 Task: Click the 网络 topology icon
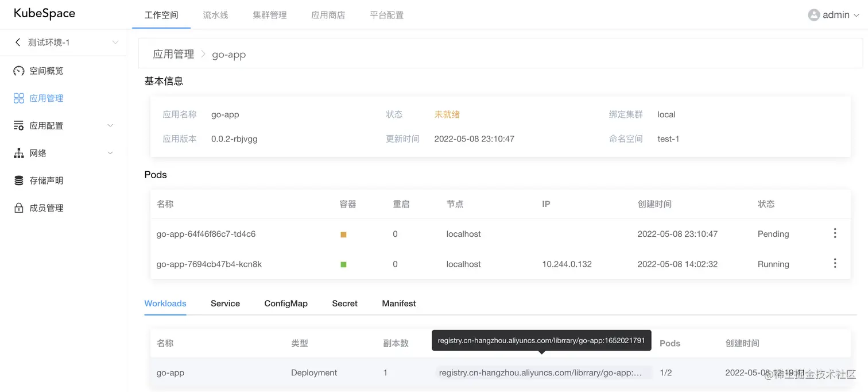pyautogui.click(x=19, y=153)
